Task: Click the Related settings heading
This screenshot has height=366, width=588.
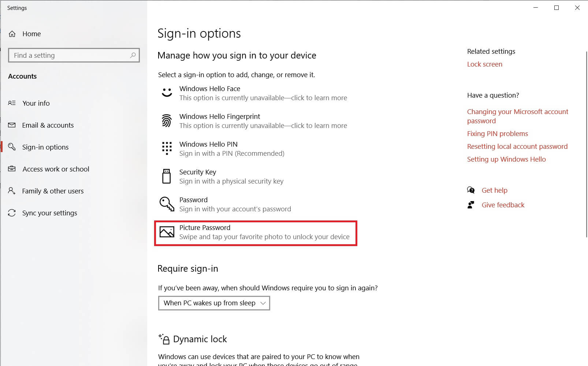Action: pos(491,51)
